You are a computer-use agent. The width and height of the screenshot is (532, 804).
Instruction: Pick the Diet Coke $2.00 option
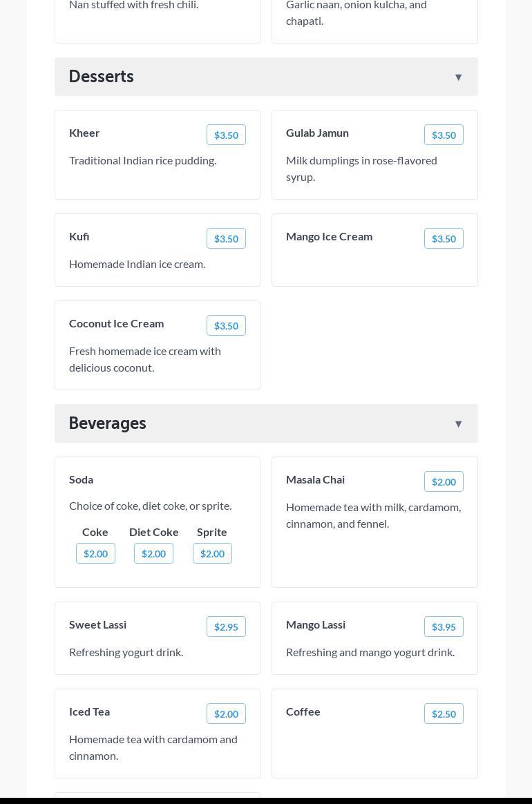(x=153, y=554)
